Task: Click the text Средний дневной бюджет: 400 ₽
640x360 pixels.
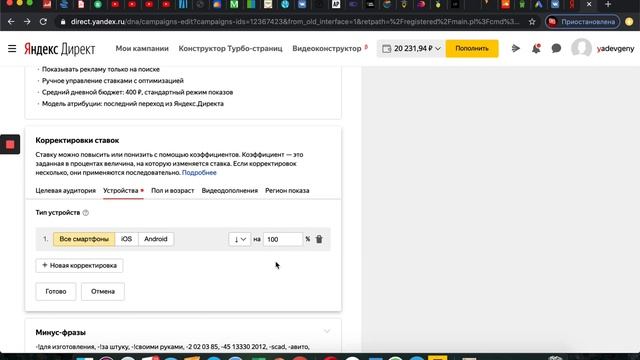Action: tap(91, 92)
